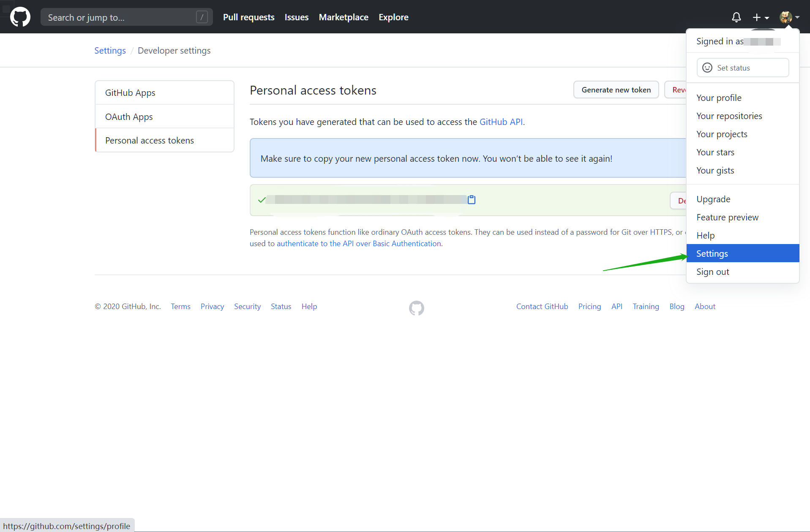The image size is (810, 532).
Task: Open Explore in top nav
Action: pyautogui.click(x=393, y=17)
